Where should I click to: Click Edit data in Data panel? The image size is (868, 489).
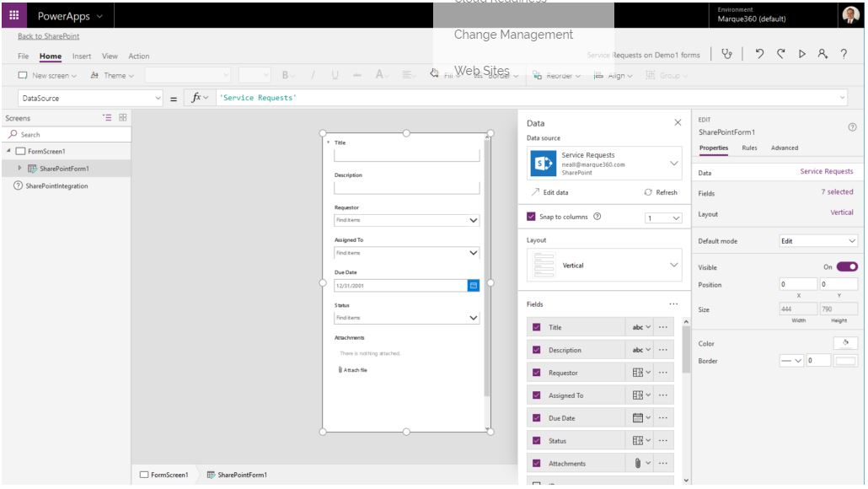pos(549,192)
